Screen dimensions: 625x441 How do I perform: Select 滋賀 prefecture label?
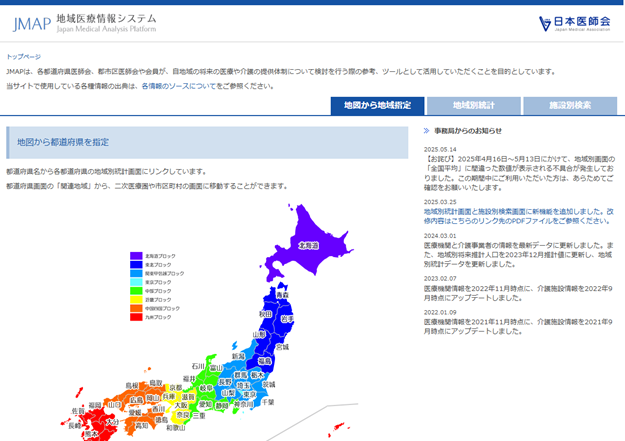(188, 397)
